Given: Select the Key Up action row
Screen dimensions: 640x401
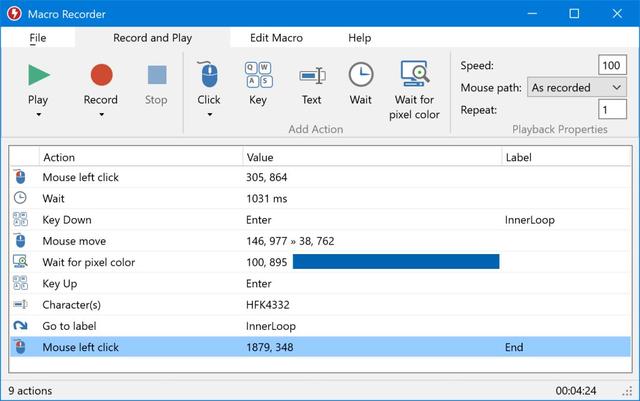Looking at the screenshot, I should 320,283.
